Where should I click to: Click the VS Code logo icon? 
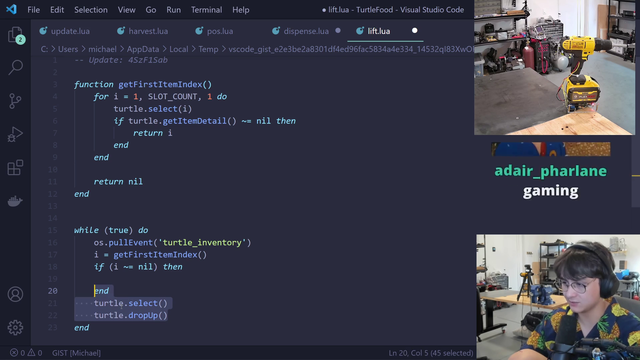(x=11, y=9)
